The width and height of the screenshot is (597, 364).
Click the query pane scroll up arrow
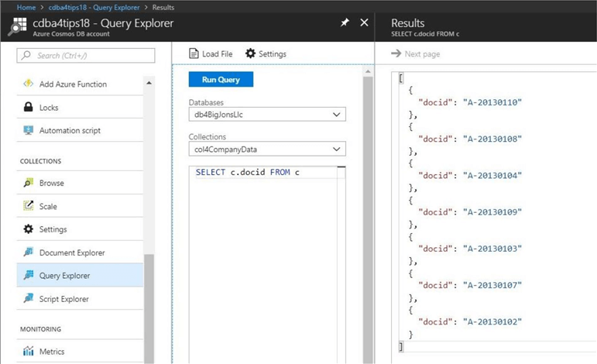[368, 71]
